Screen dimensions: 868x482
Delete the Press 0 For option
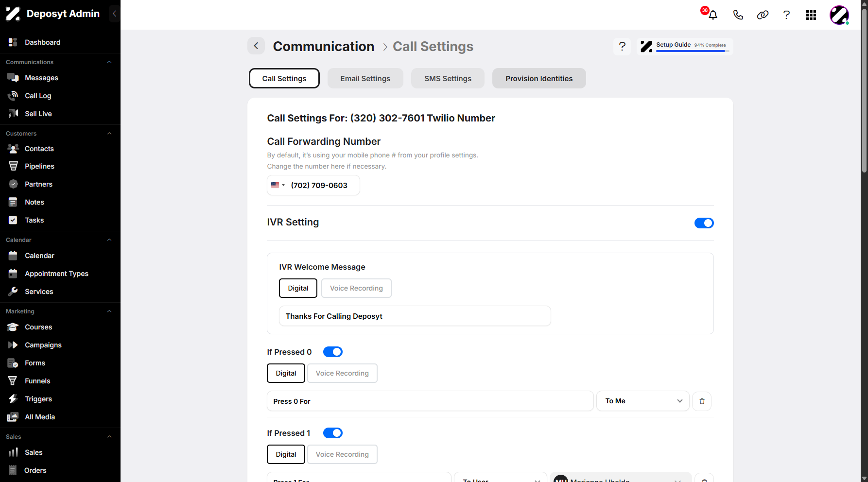[702, 401]
